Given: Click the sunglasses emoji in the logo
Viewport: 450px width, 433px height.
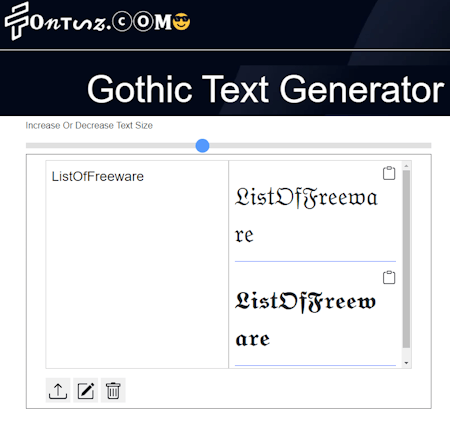Looking at the screenshot, I should point(182,22).
